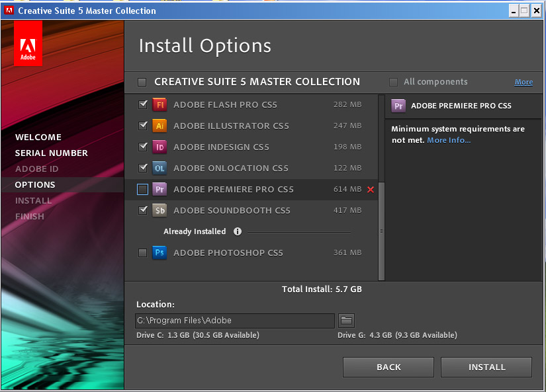This screenshot has width=546, height=392.
Task: Select the Adobe InDesign CS5 row label
Action: 222,147
